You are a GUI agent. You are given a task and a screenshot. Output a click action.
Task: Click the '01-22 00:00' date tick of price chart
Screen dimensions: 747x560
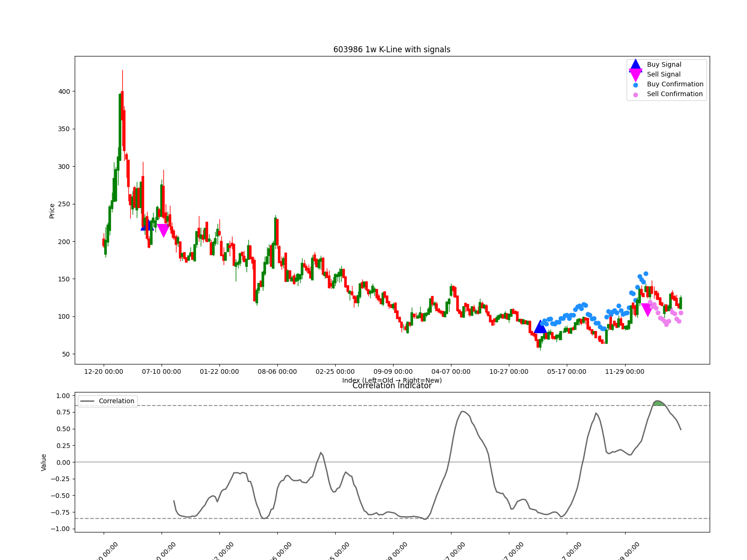click(219, 372)
